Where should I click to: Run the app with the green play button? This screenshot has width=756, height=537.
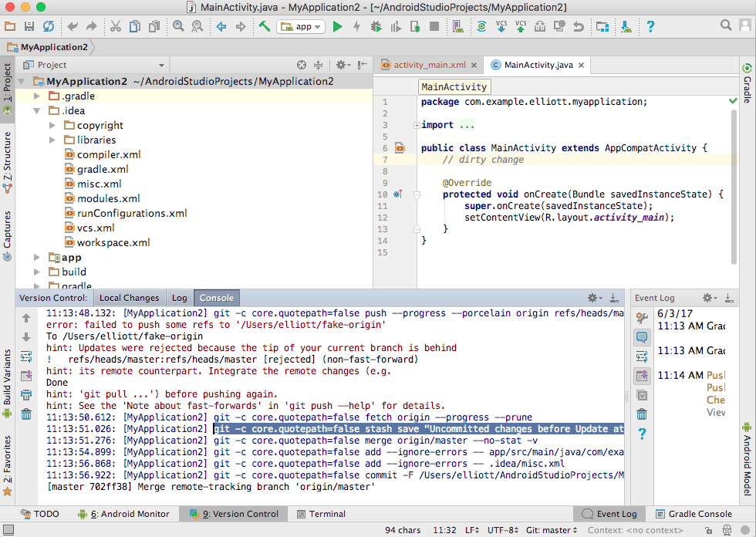pos(337,27)
